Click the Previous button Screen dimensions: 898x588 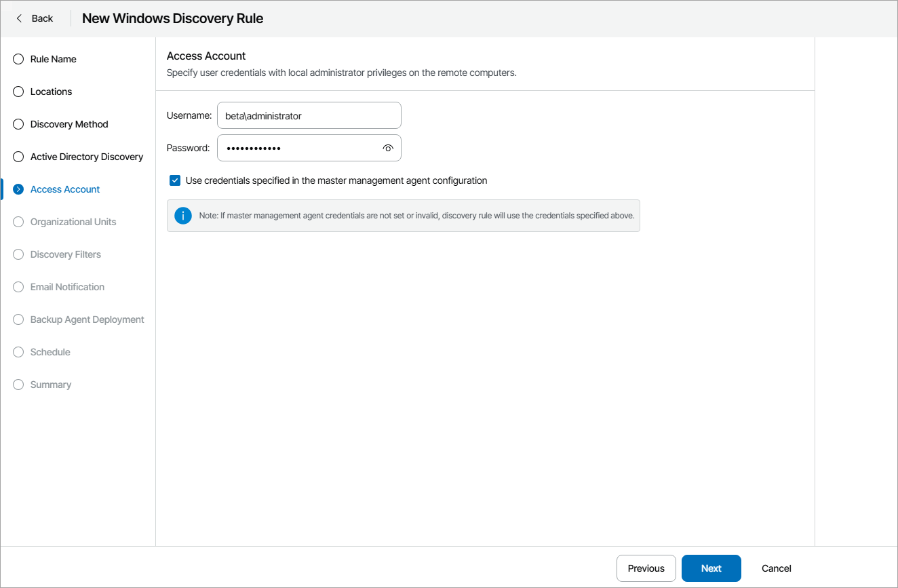[x=646, y=568]
